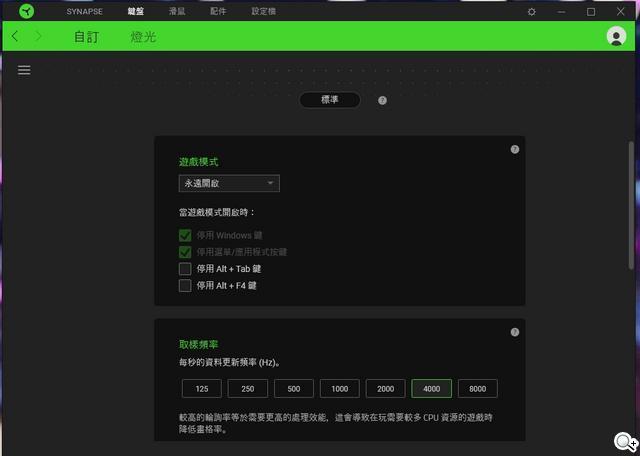Toggle the 停用 Windows 鍵 checkbox

click(x=185, y=235)
